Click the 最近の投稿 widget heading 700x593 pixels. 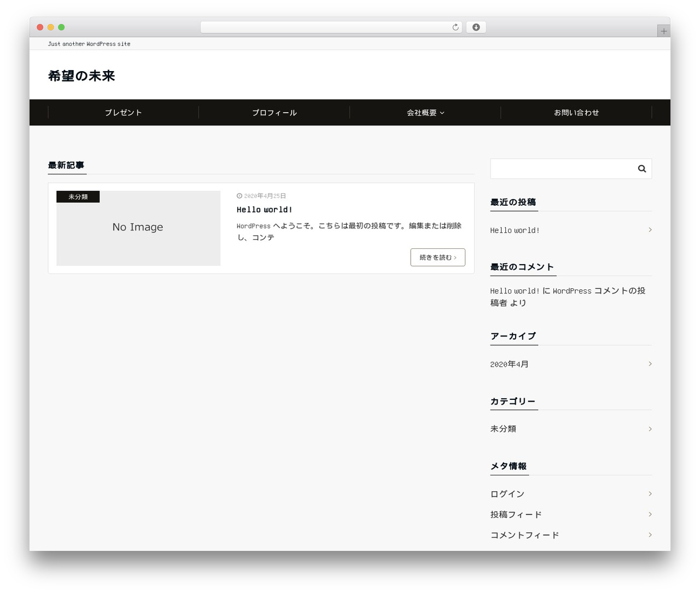[x=513, y=202]
